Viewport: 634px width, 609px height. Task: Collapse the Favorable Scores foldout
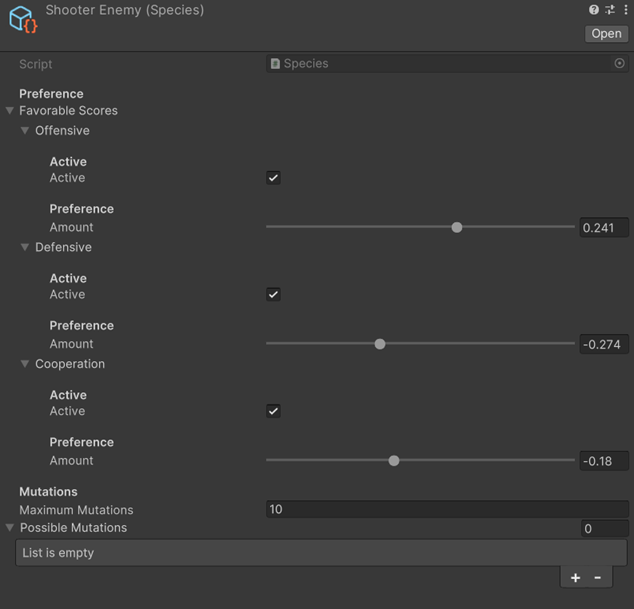[x=10, y=110]
